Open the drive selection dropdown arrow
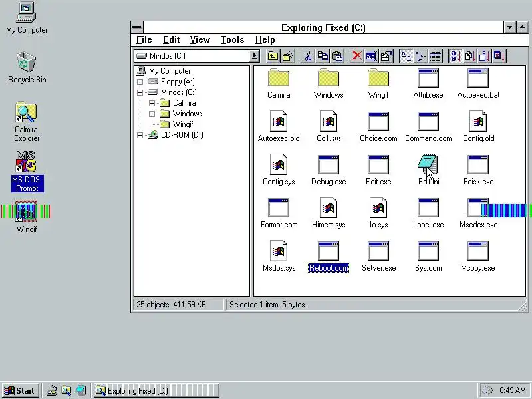The height and width of the screenshot is (399, 532). point(255,56)
